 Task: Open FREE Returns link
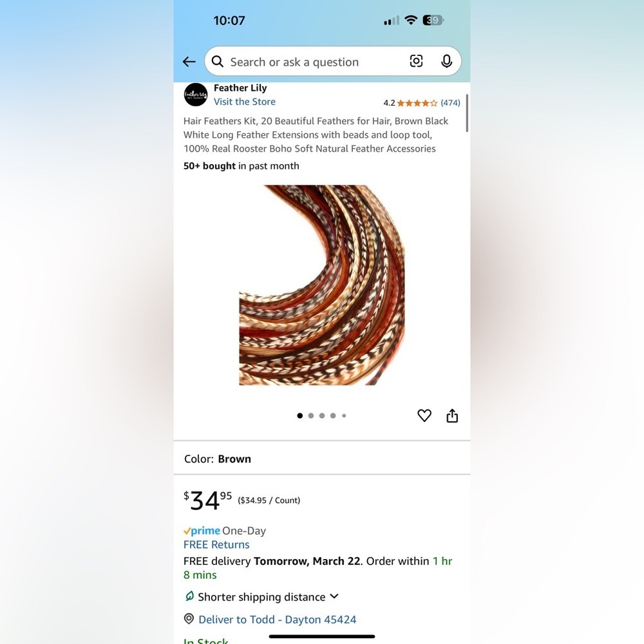[216, 544]
